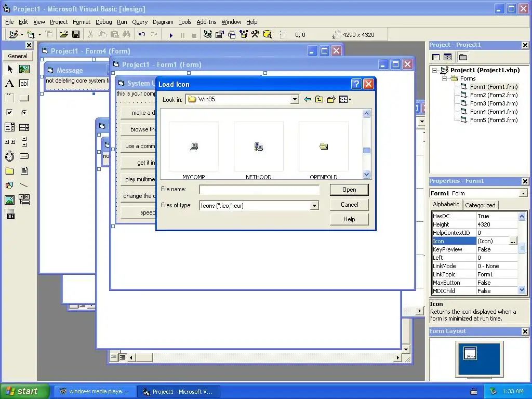
Task: Select the Pointer tool in toolbox
Action: [x=10, y=69]
